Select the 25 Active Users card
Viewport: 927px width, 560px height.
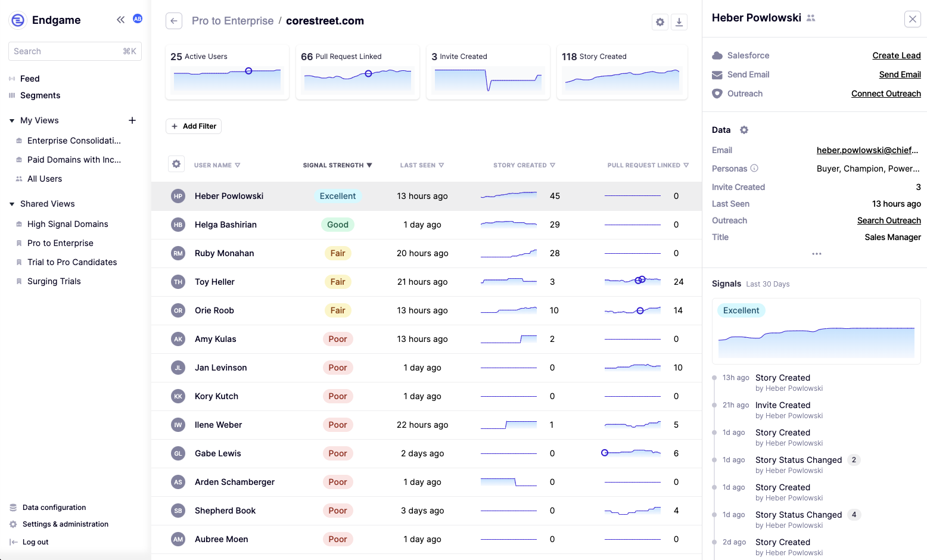(227, 72)
